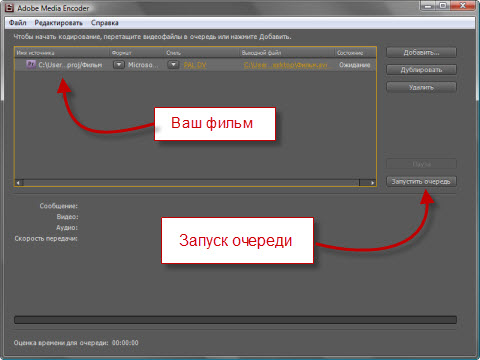This screenshot has height=360, width=480.
Task: Open the Редактировать menu
Action: (59, 23)
